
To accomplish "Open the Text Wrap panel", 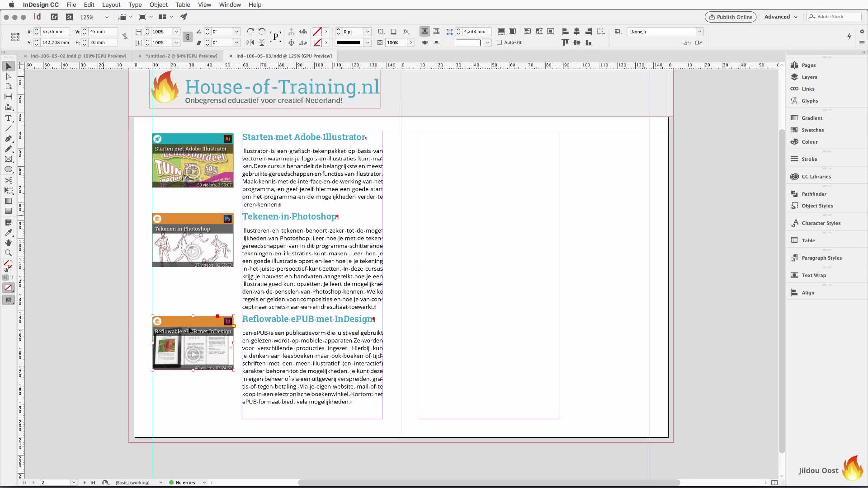I will [x=813, y=275].
